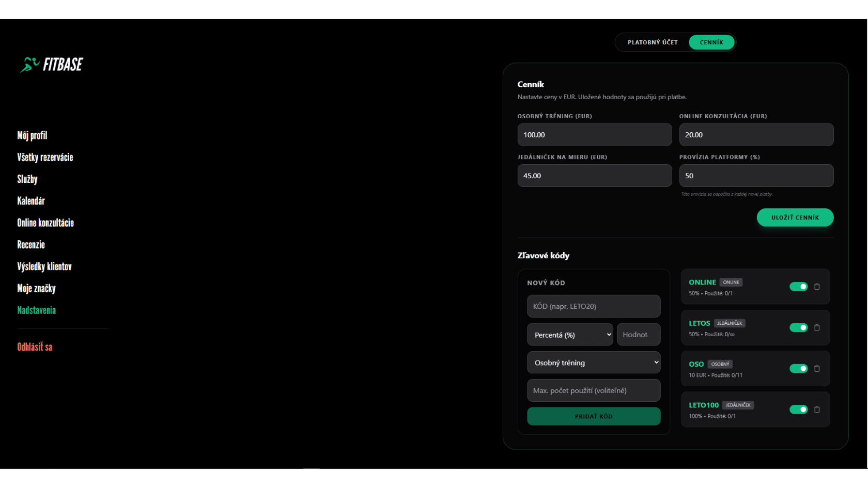Delete the ONLINE discount code
868x488 pixels.
click(x=817, y=287)
